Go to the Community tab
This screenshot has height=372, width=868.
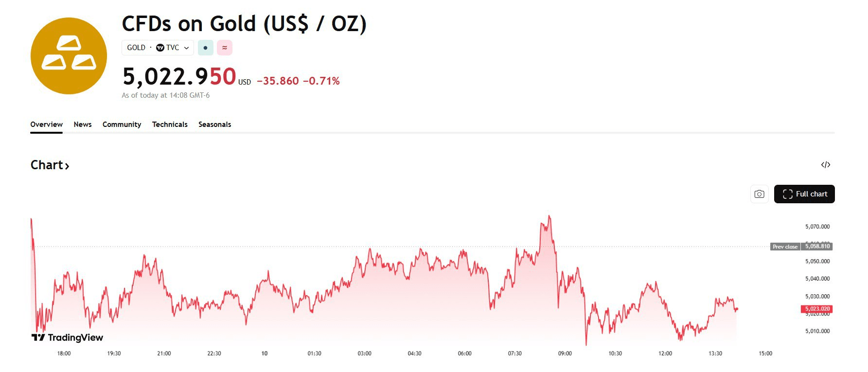tap(122, 124)
